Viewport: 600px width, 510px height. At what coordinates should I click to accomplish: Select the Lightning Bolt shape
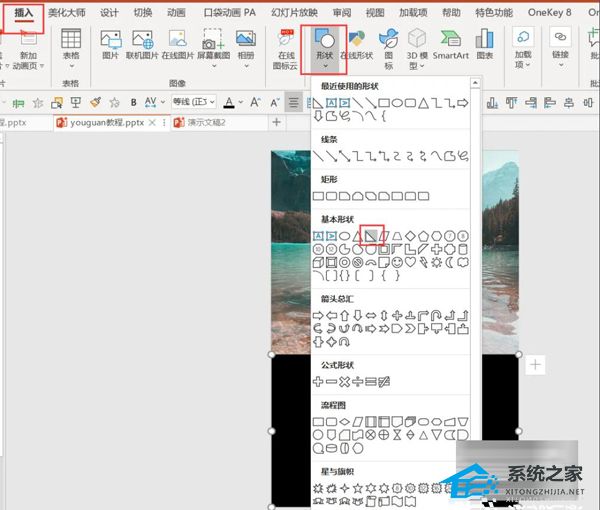coord(423,262)
